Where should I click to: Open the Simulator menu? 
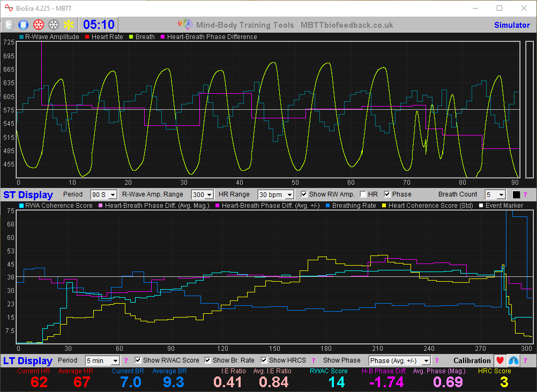512,25
